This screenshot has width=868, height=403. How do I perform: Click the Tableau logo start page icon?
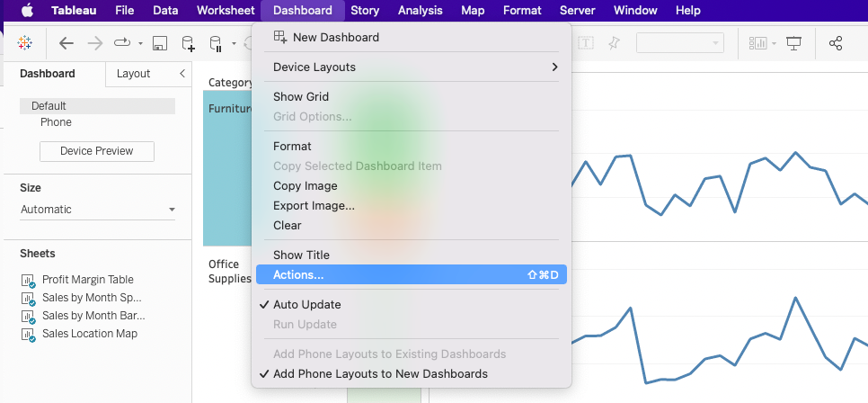25,43
